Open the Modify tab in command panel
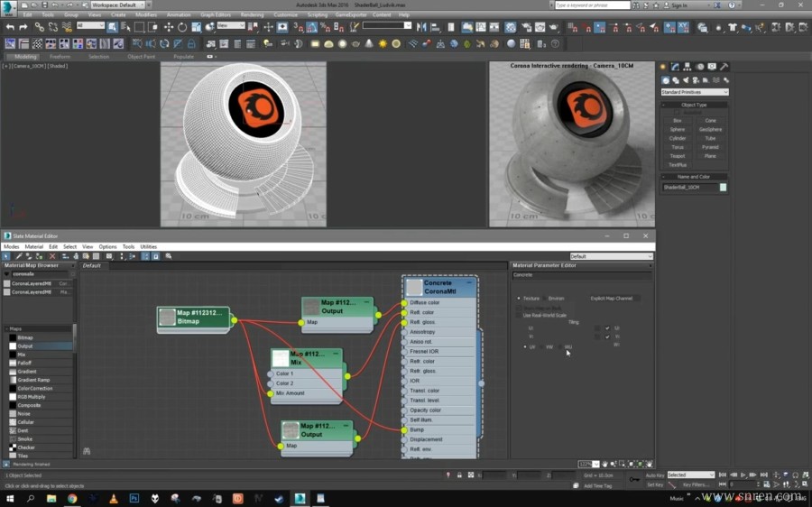The image size is (812, 507). tap(674, 67)
